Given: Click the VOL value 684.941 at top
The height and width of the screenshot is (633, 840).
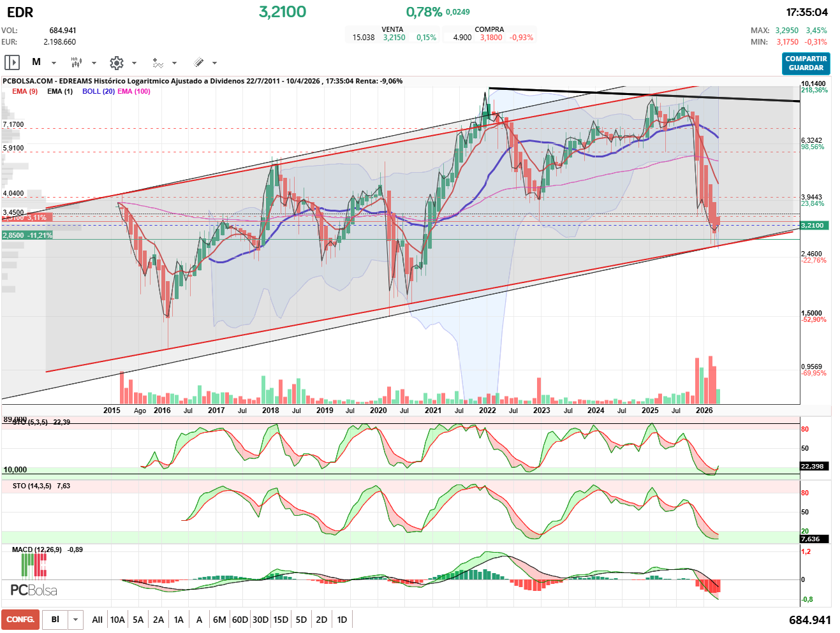Looking at the screenshot, I should [x=63, y=31].
